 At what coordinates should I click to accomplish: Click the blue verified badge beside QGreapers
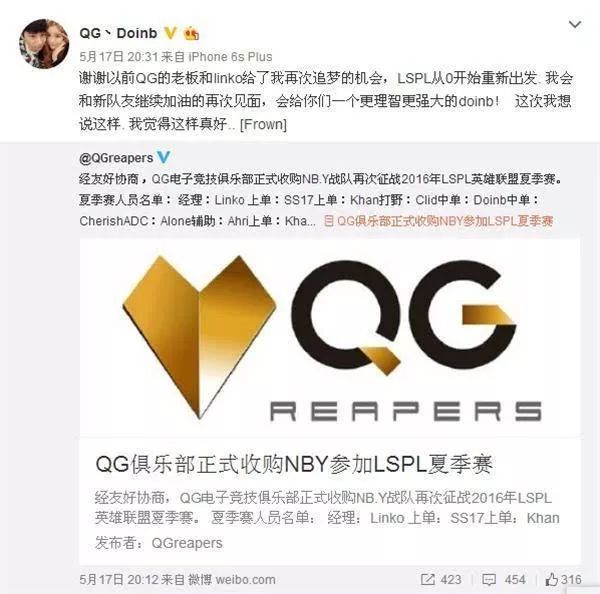164,157
